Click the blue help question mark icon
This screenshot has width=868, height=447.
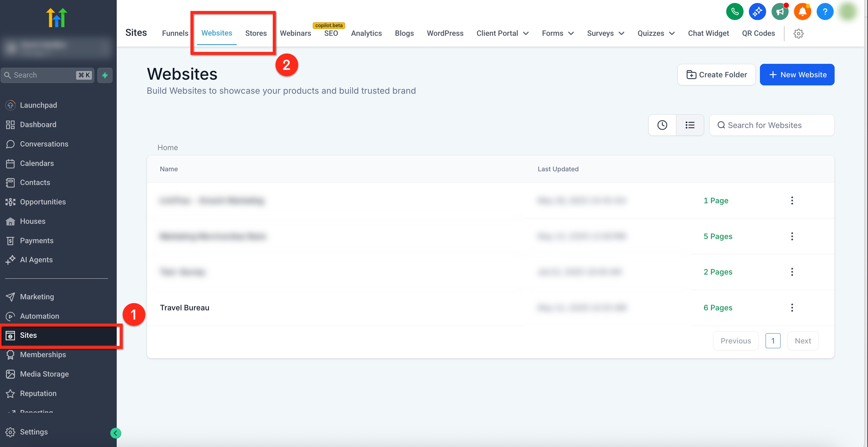824,12
